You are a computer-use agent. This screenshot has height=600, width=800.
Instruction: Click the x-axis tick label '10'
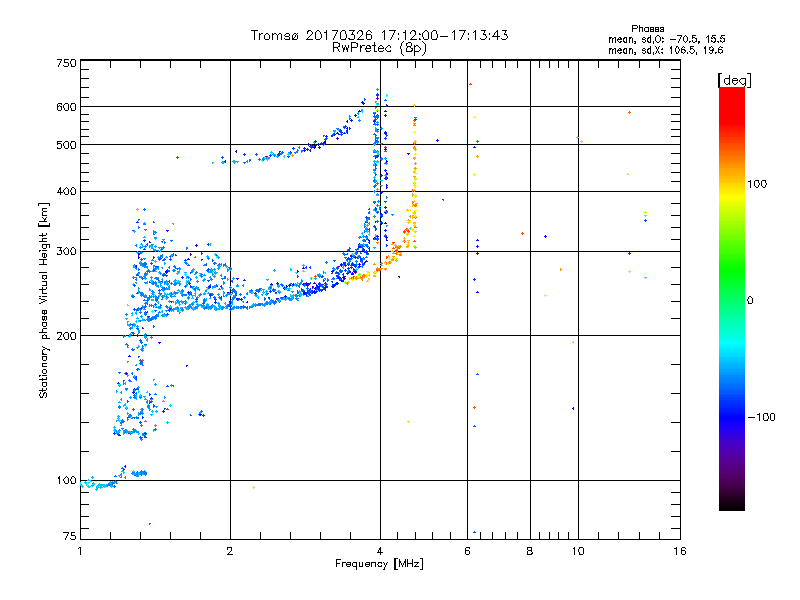pos(578,551)
